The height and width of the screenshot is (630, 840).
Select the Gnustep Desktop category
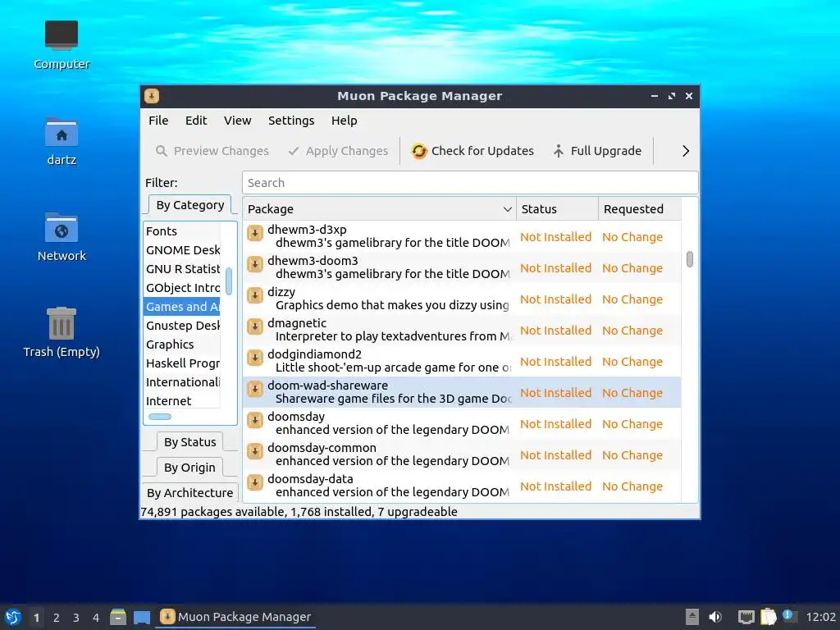coord(182,325)
